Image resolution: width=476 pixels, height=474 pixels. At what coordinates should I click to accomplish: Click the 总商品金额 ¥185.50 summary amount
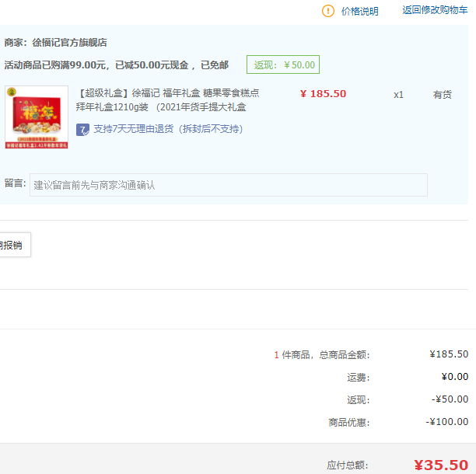coord(449,354)
